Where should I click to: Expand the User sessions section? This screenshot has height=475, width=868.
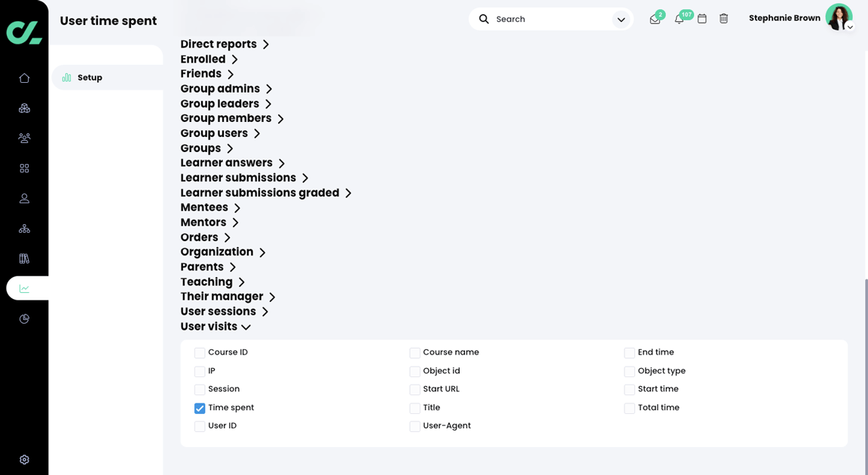click(225, 312)
